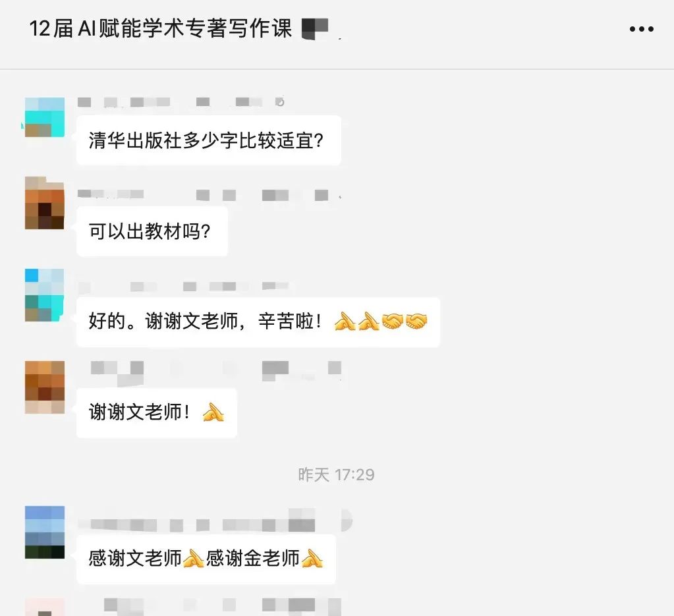Click the brown avatar beside 可以出教材吗 message
Image resolution: width=674 pixels, height=616 pixels.
pyautogui.click(x=45, y=203)
